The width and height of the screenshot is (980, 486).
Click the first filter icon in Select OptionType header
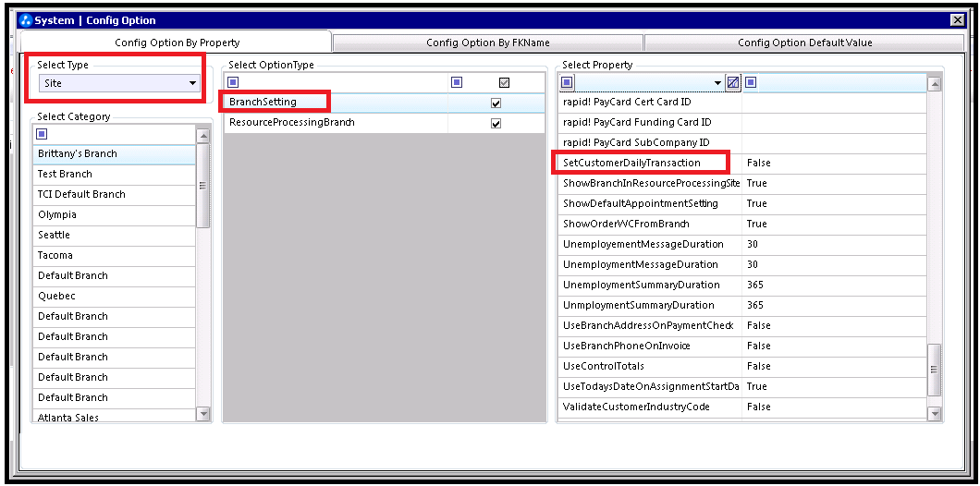233,82
